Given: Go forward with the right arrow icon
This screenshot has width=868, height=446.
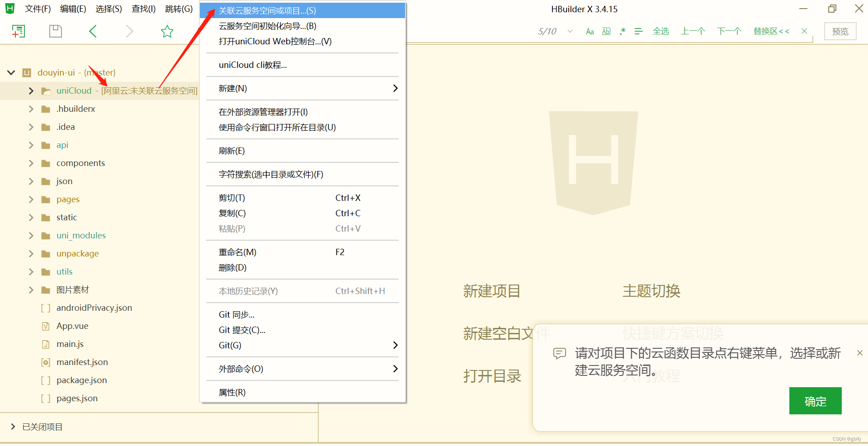Looking at the screenshot, I should coord(129,31).
